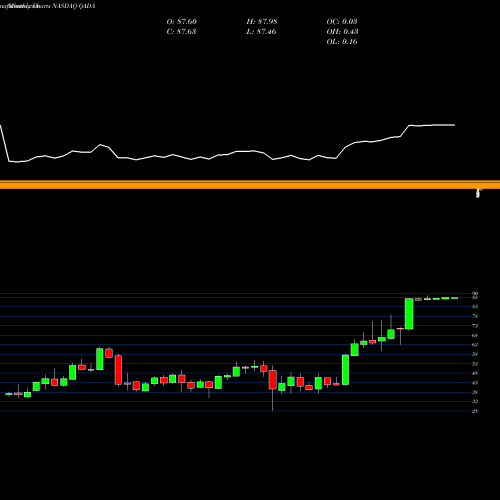This screenshot has width=500, height=500.
Task: Click the high price value H: 87.98
Action: click(x=262, y=21)
